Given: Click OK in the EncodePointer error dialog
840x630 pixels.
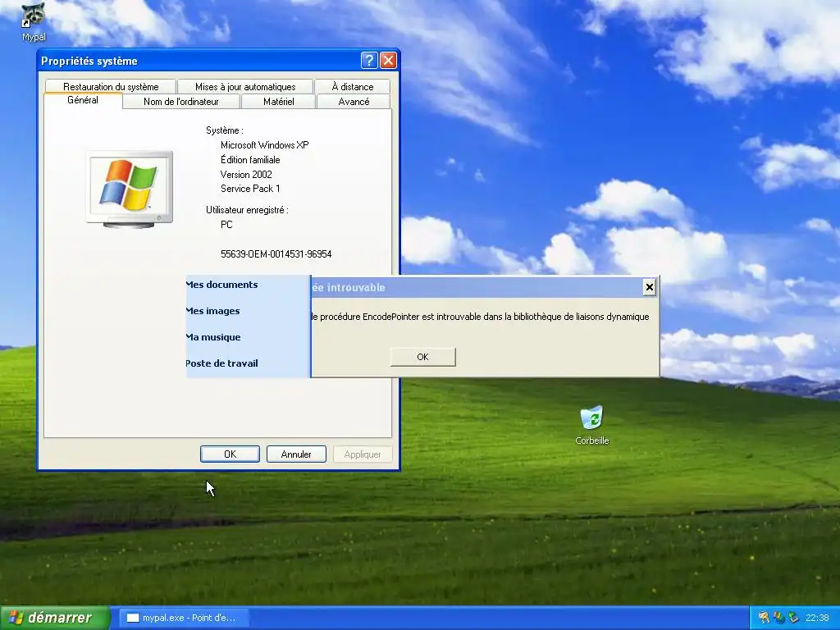Looking at the screenshot, I should pyautogui.click(x=422, y=357).
